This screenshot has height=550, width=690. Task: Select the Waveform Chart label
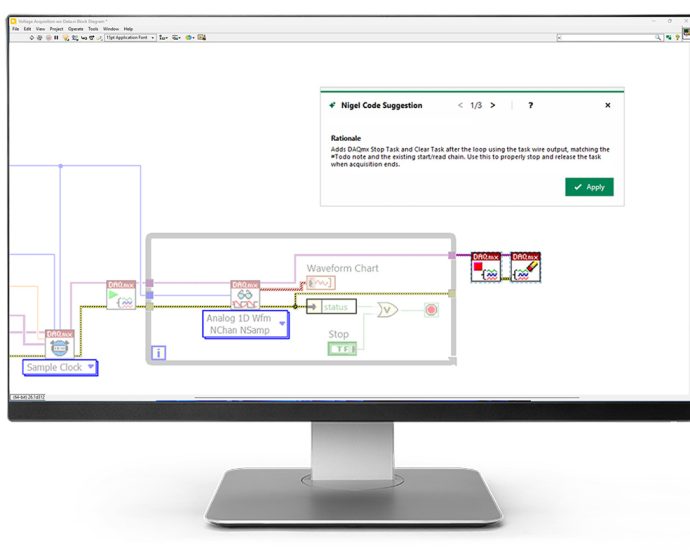(342, 268)
